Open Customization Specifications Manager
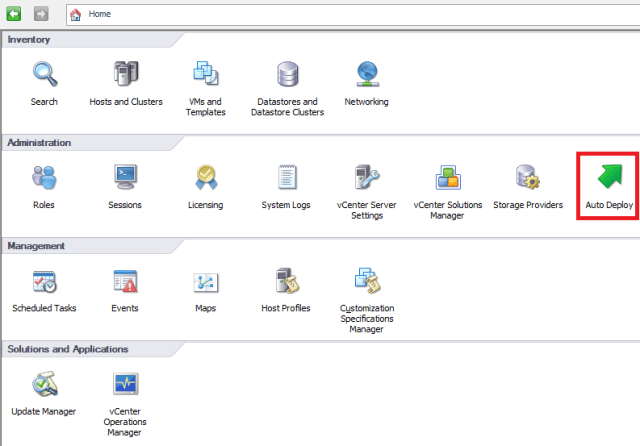The height and width of the screenshot is (446, 640). [367, 280]
